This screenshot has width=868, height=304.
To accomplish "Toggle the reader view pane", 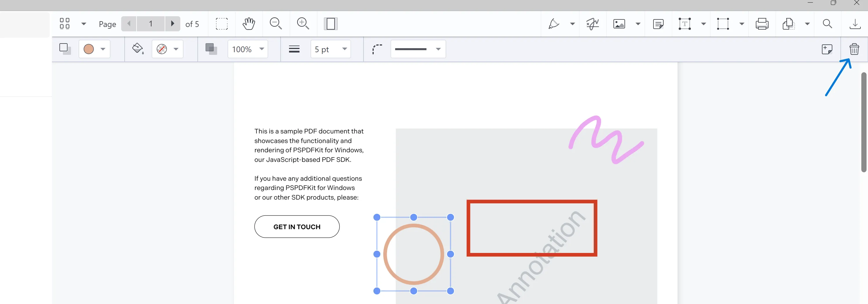I will 331,23.
